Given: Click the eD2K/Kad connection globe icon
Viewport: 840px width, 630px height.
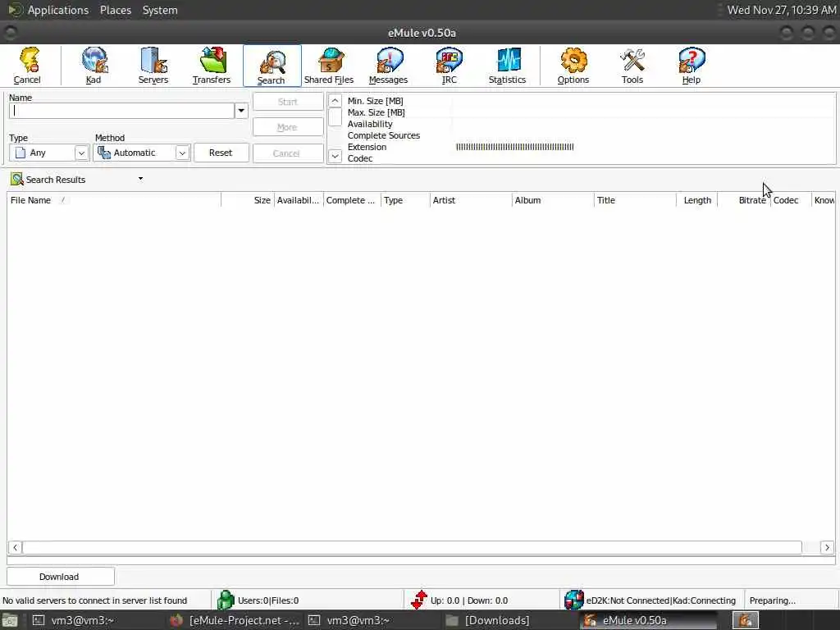Looking at the screenshot, I should (x=573, y=600).
